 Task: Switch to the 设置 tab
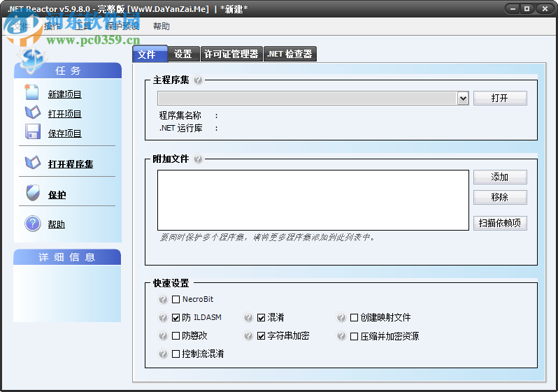183,54
